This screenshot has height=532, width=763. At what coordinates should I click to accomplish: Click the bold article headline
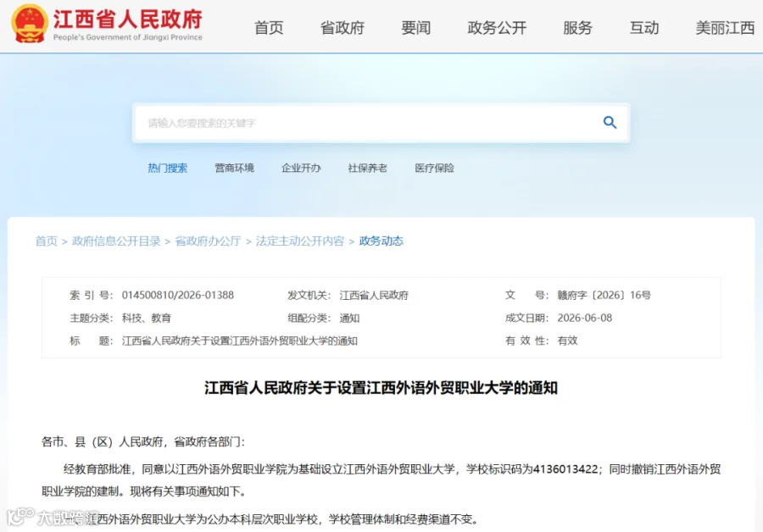tap(381, 388)
